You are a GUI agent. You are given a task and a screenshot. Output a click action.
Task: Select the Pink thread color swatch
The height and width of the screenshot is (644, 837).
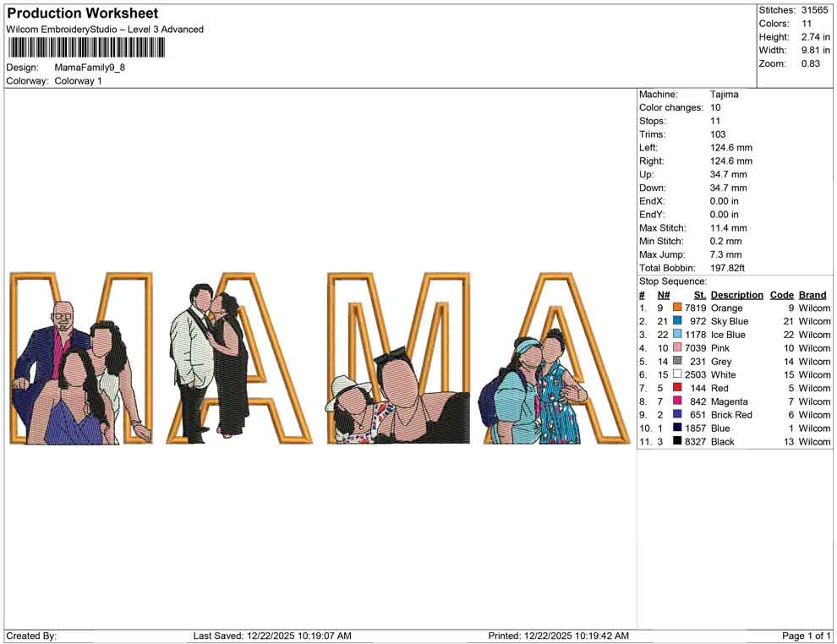click(x=677, y=347)
